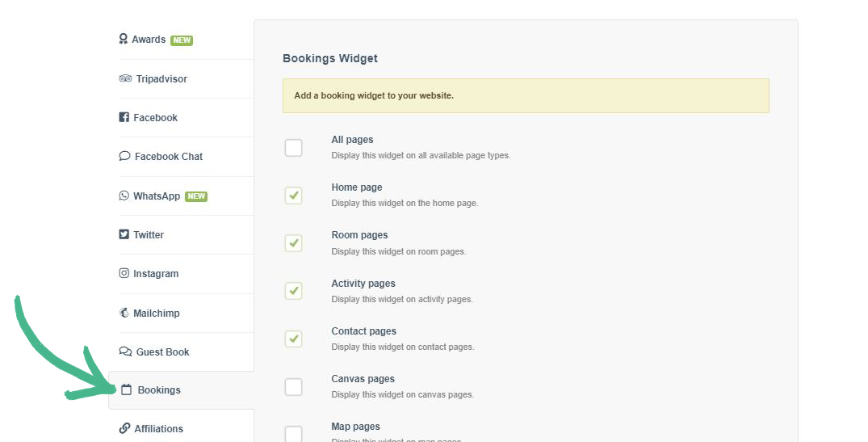Viewport: 868px width, 442px height.
Task: Switch to the Tripadvisor tab
Action: coord(161,79)
